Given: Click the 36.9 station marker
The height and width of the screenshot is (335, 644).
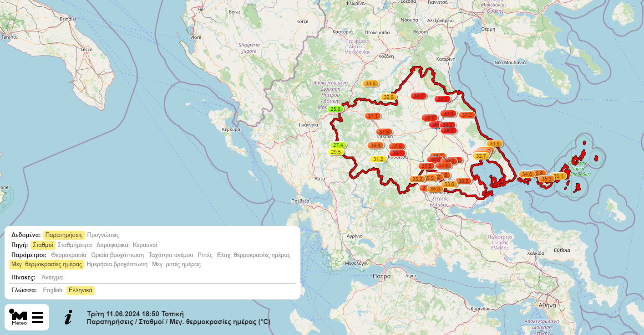Looking at the screenshot, I should click(x=463, y=181).
